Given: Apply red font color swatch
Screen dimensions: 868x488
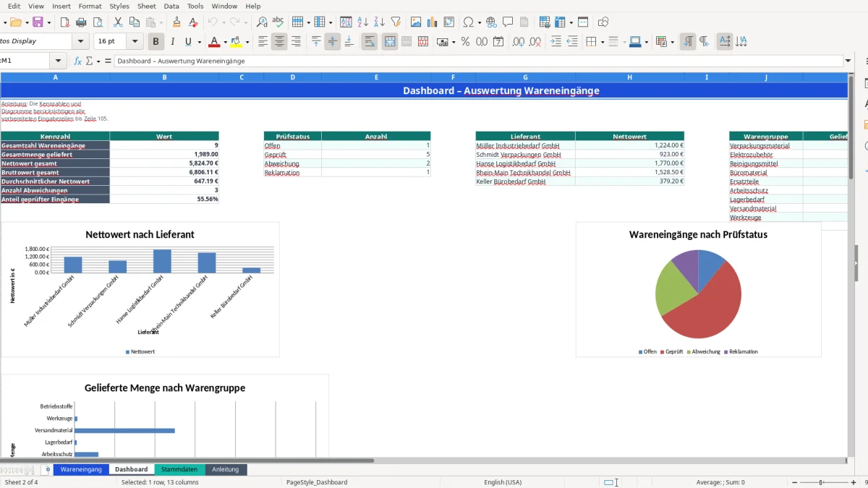Looking at the screenshot, I should (x=214, y=42).
